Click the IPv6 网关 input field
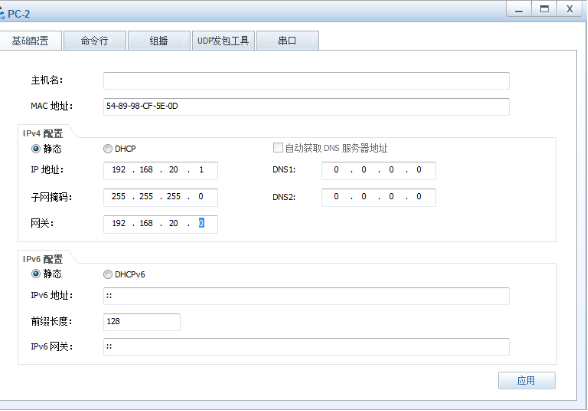The image size is (588, 411). point(306,347)
